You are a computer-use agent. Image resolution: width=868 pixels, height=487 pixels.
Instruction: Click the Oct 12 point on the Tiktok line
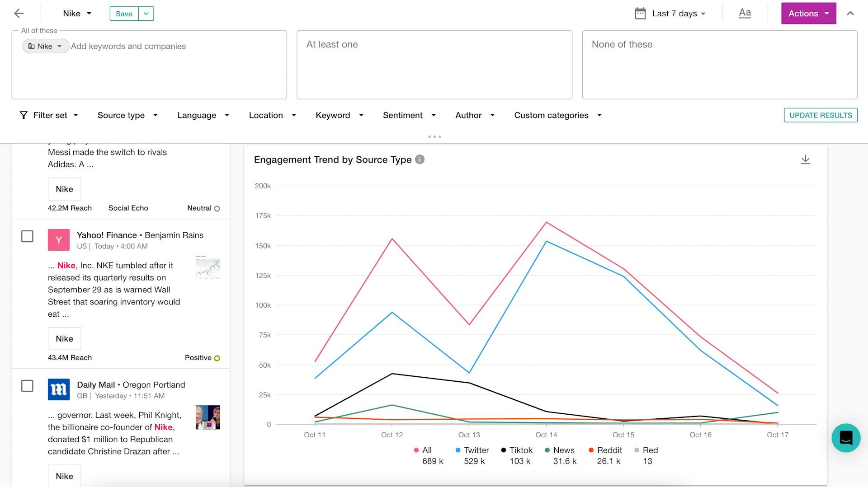392,374
